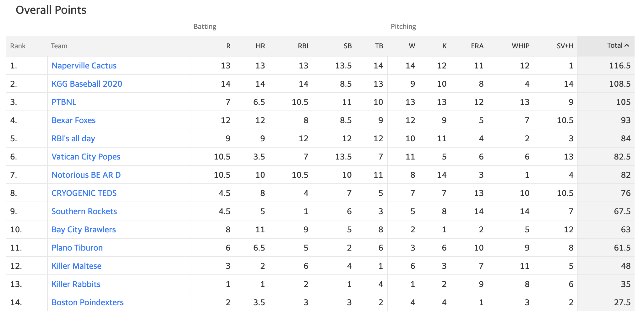Open the CRYOGENIC TEDS link
The width and height of the screenshot is (644, 314).
coord(84,193)
